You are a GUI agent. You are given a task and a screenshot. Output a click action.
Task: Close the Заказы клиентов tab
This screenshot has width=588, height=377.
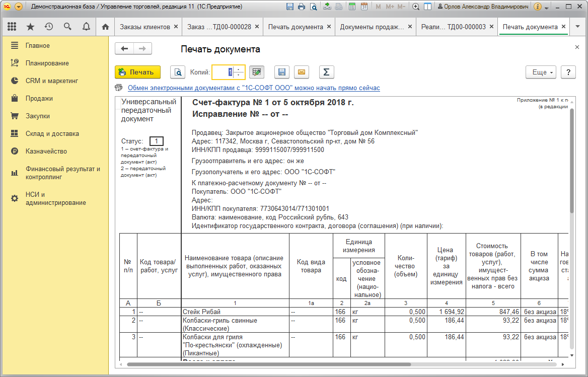point(176,27)
